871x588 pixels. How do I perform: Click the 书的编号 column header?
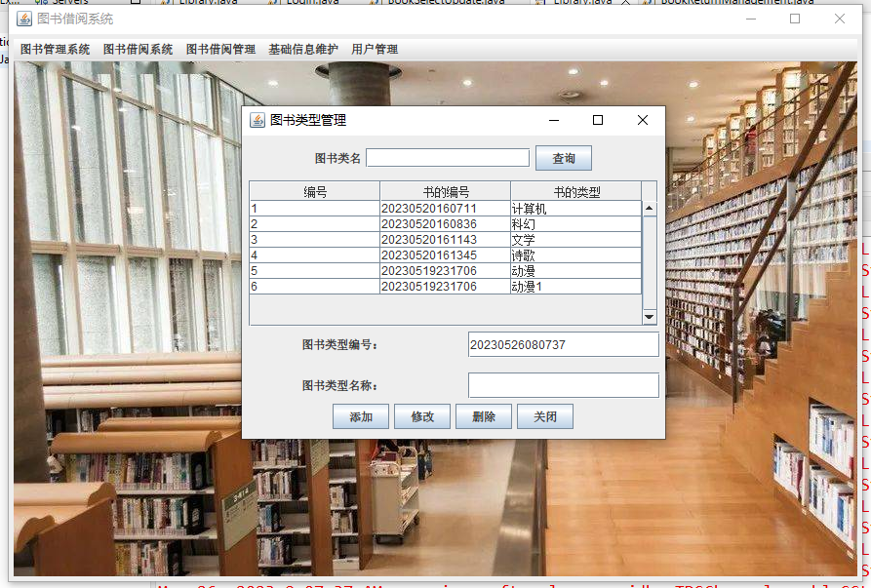click(x=446, y=192)
